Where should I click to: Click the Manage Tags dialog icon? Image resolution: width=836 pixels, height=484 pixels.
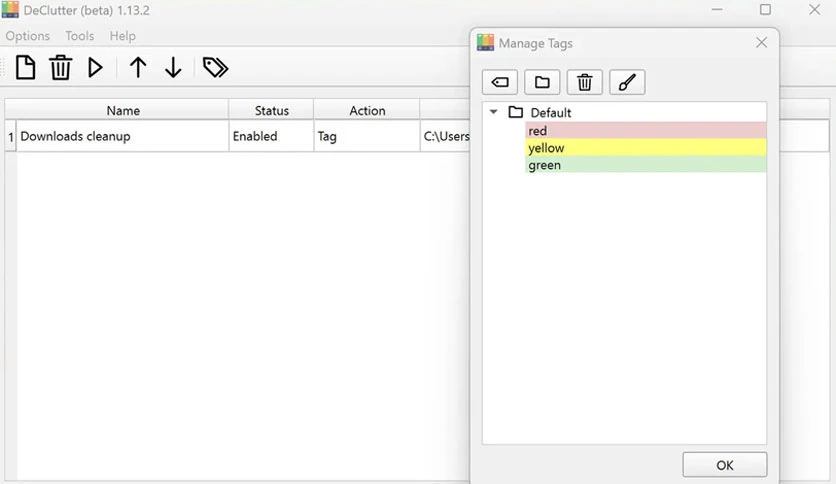(485, 43)
